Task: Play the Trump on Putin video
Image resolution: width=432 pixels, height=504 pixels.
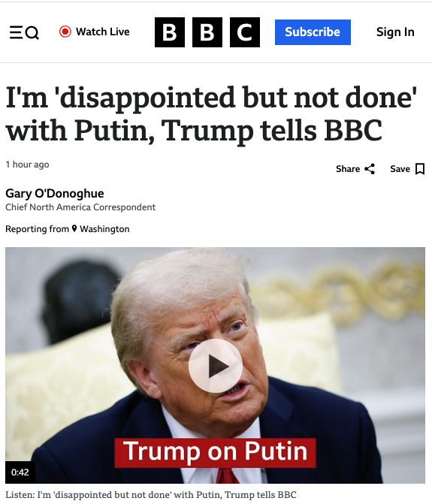Action: (x=216, y=366)
